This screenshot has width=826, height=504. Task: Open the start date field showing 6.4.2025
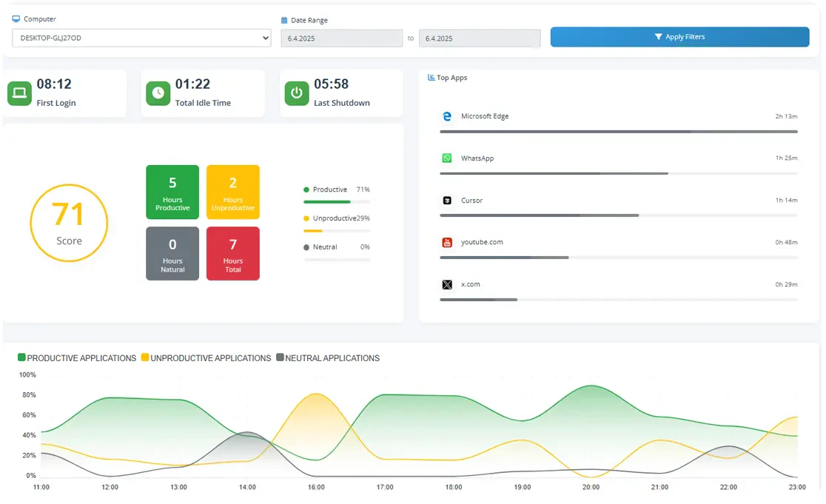pyautogui.click(x=341, y=37)
